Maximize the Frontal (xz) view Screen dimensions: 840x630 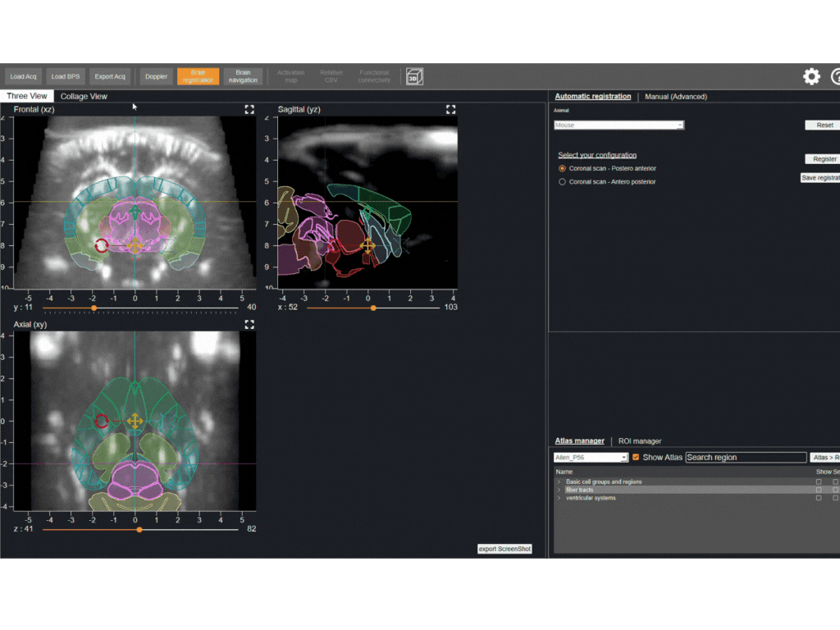click(x=249, y=109)
